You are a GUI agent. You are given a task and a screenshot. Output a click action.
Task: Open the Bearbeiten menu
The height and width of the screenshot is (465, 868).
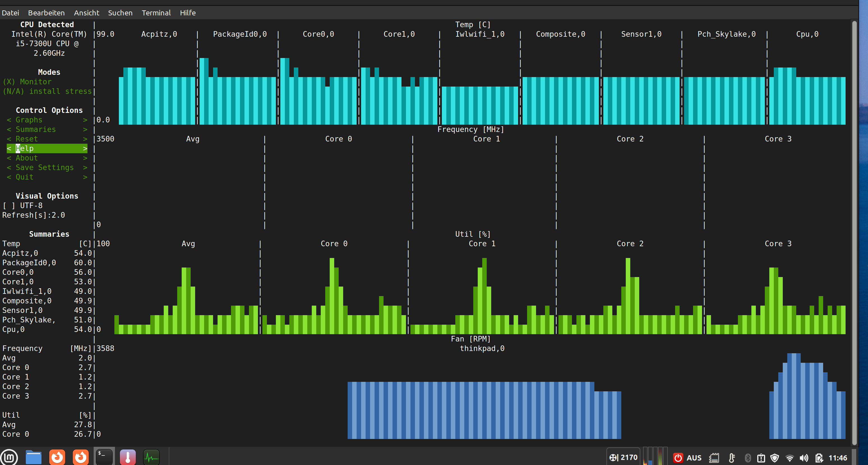click(x=46, y=13)
